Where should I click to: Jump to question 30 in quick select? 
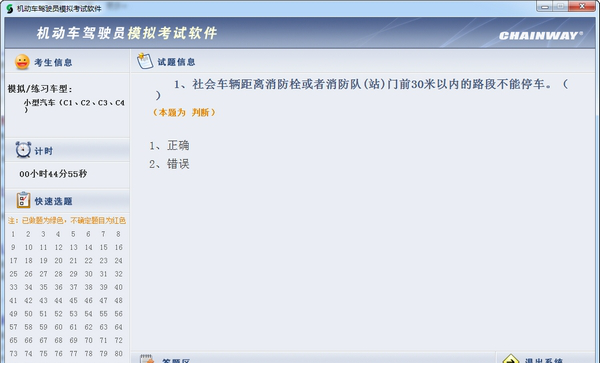[x=88, y=274]
